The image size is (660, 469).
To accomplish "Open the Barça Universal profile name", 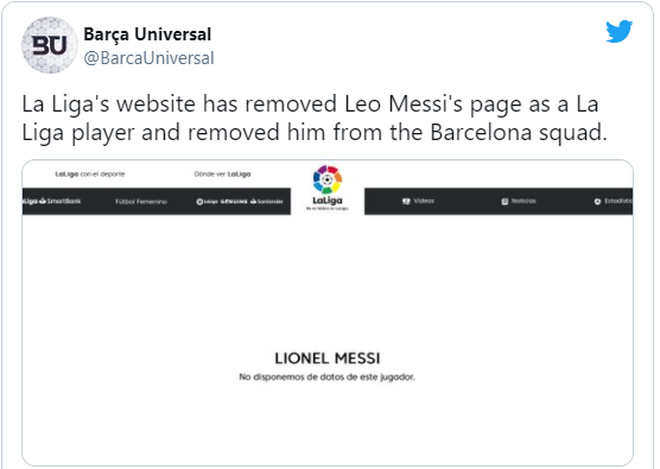I will [147, 34].
